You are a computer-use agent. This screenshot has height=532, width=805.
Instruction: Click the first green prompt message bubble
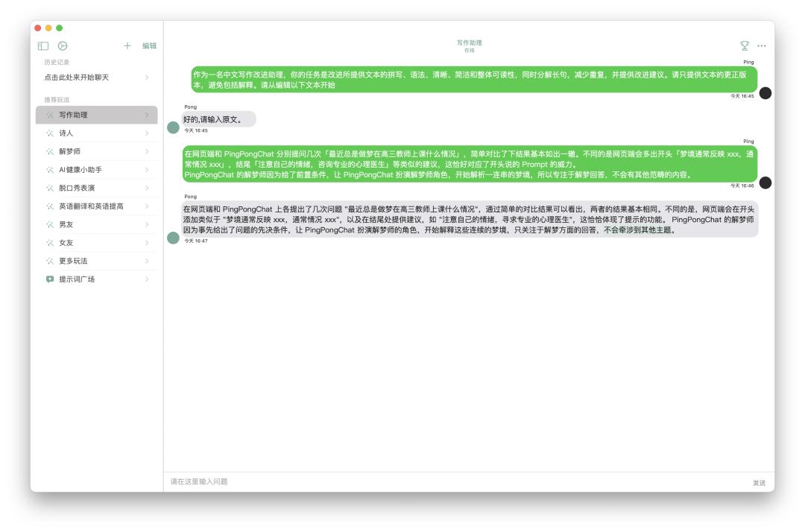[474, 80]
